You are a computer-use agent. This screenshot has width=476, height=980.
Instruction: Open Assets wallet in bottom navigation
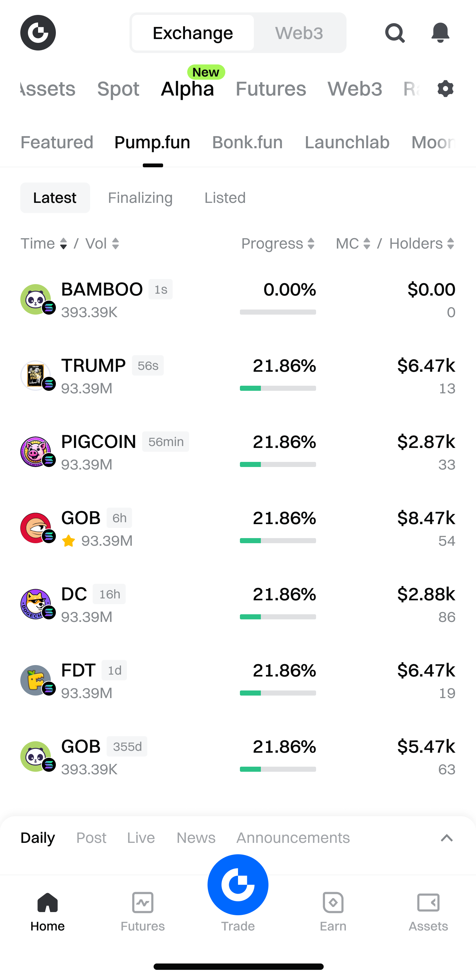pyautogui.click(x=428, y=912)
